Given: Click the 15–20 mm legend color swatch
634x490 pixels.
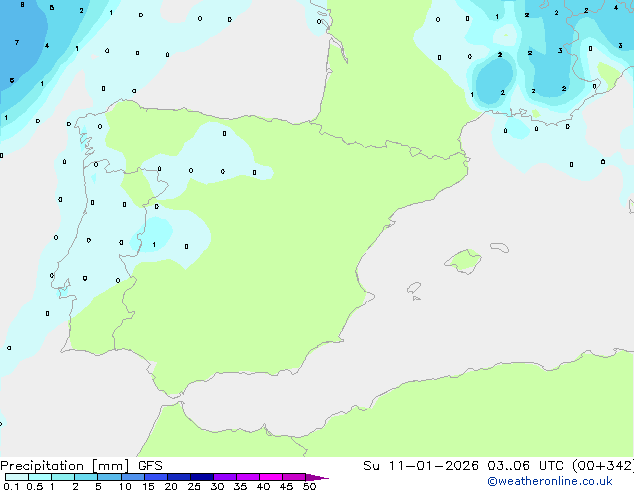Looking at the screenshot, I should [155, 477].
